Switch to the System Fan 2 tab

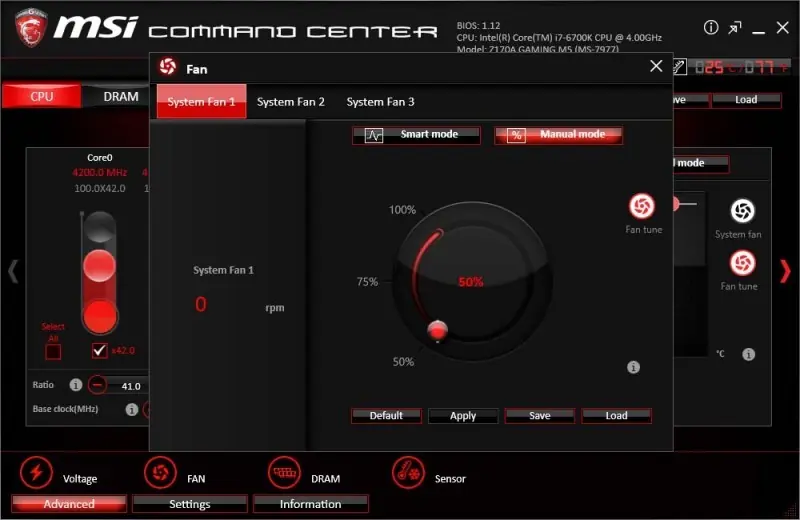point(291,102)
